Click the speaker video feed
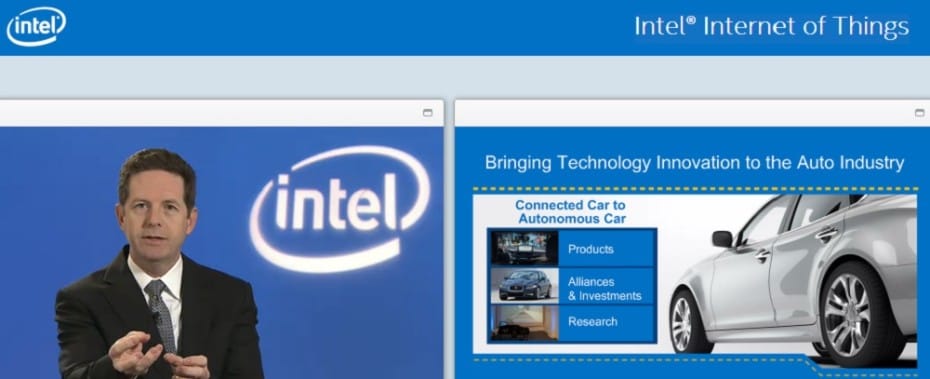The image size is (930, 379). tap(221, 253)
